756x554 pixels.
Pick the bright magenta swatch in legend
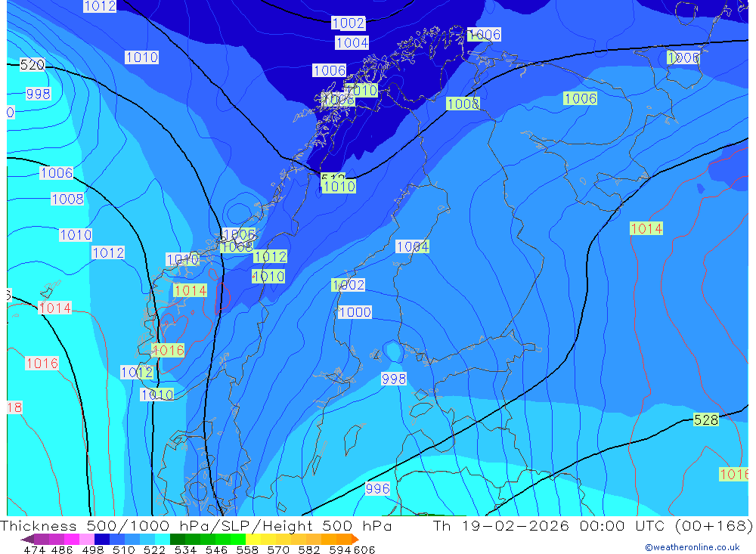click(x=72, y=539)
